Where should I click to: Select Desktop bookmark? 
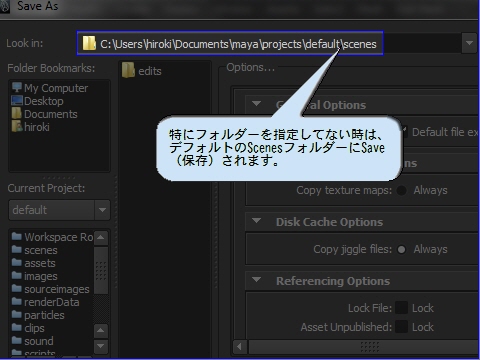point(37,101)
